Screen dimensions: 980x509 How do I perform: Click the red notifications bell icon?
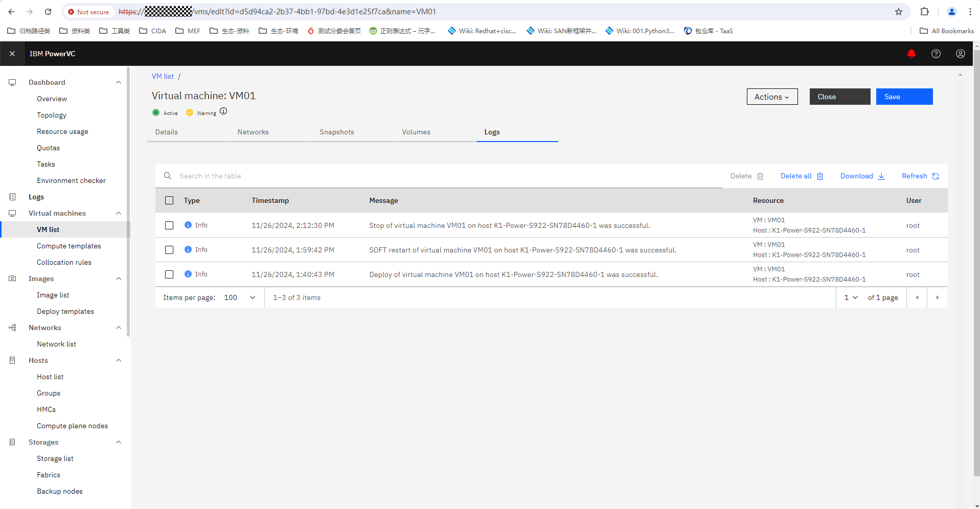coord(911,54)
